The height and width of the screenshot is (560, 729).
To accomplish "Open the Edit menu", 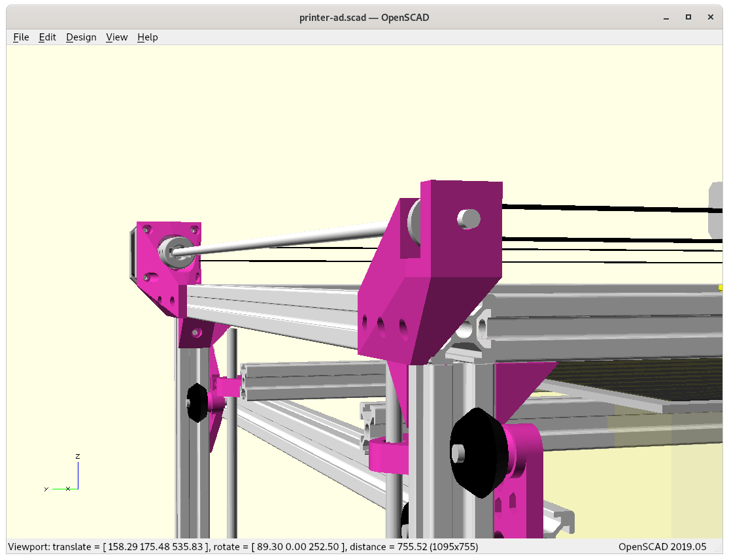I will tap(48, 37).
